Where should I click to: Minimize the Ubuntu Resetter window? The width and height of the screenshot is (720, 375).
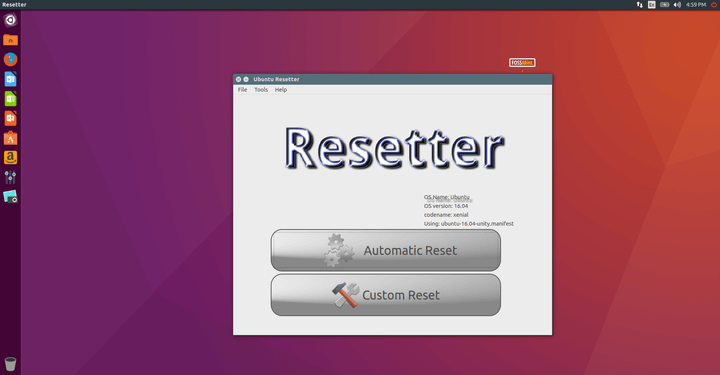246,79
